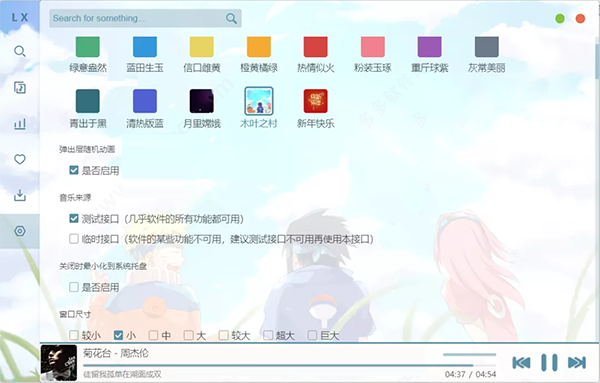Click the 弹出层随机动画 section heading
The width and height of the screenshot is (600, 383).
point(87,149)
